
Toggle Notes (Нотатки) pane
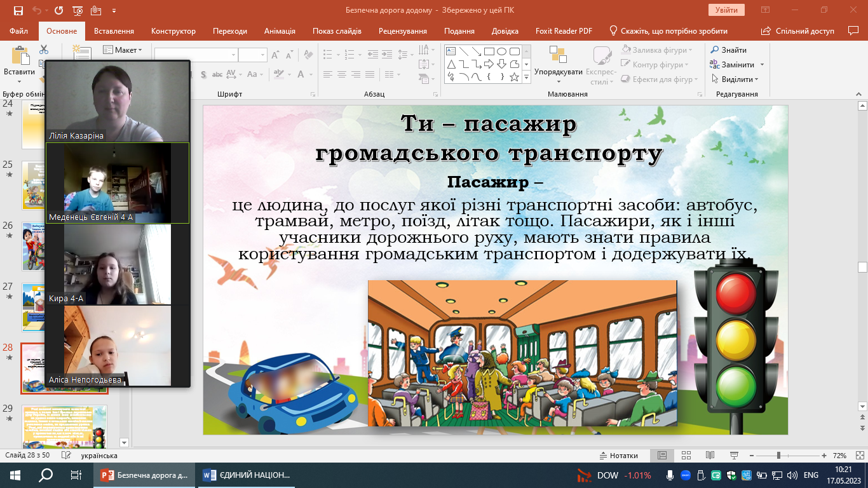(618, 456)
